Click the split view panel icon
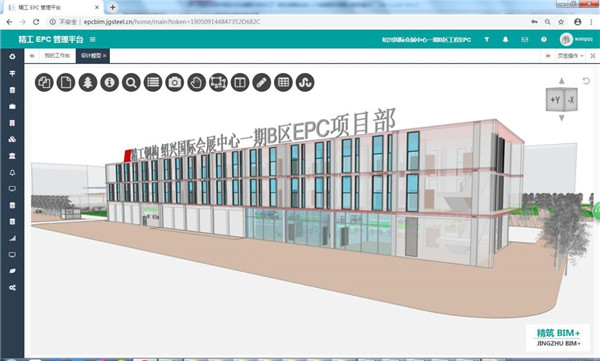600x361 pixels. [x=240, y=82]
